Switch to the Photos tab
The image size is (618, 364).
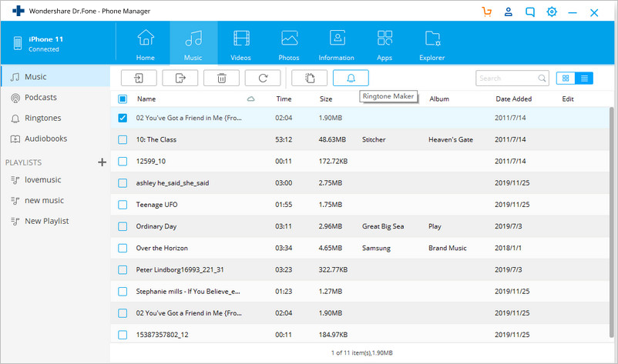289,45
